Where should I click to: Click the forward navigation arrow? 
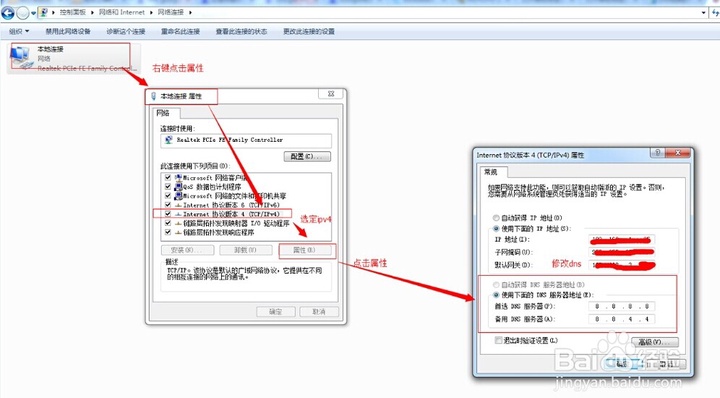click(23, 13)
